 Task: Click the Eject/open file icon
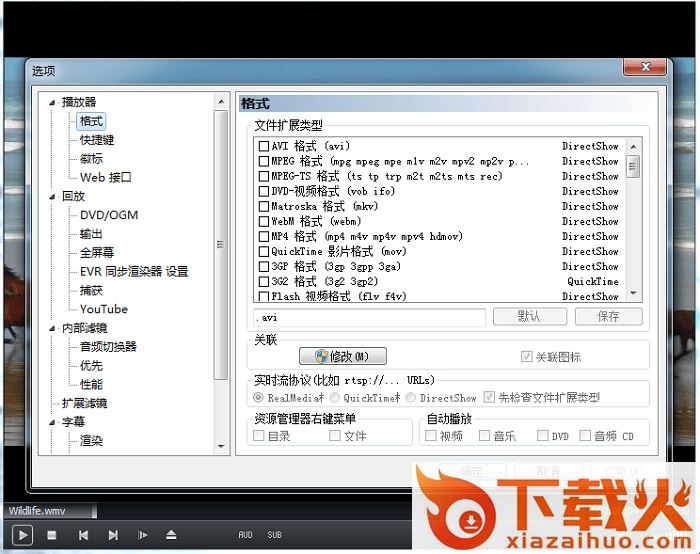pos(171,535)
